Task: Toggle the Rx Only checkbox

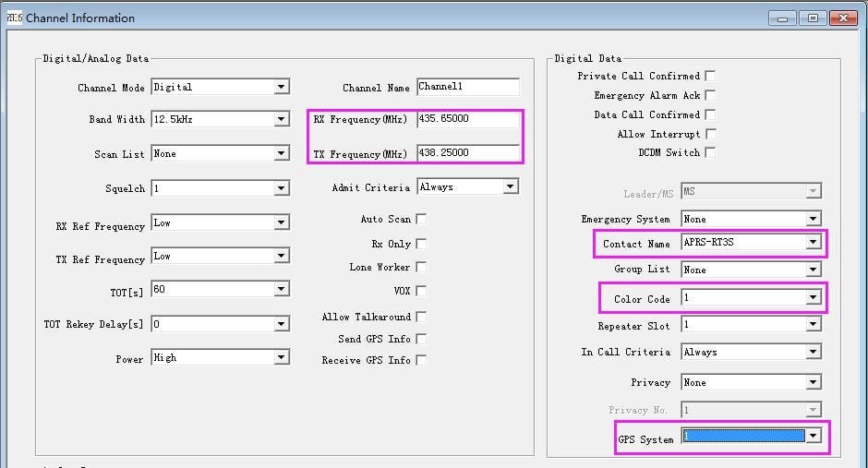Action: coord(421,244)
